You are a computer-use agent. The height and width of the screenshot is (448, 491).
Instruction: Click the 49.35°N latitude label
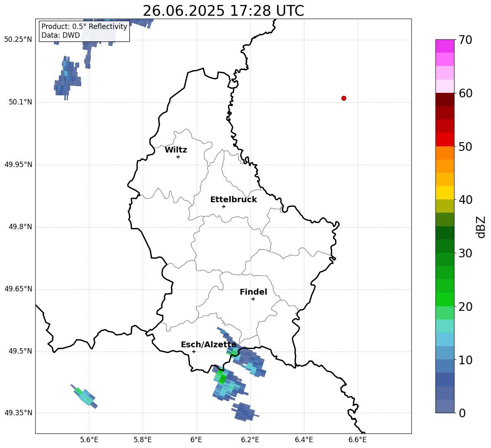(18, 413)
